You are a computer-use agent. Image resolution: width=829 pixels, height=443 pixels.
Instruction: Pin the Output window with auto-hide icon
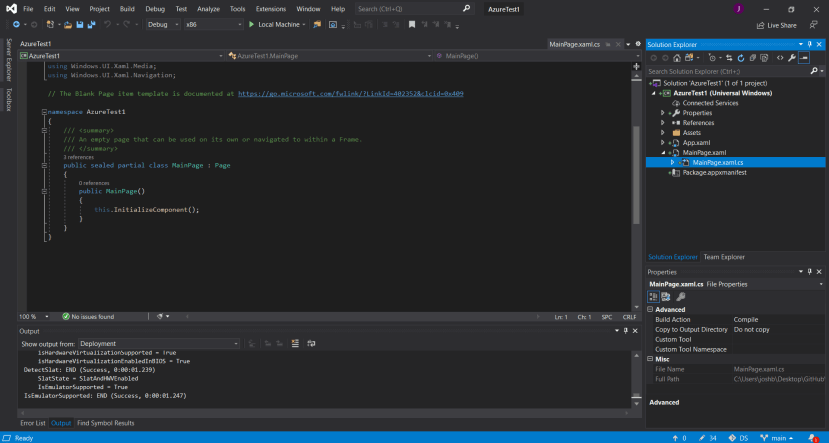[x=625, y=331]
